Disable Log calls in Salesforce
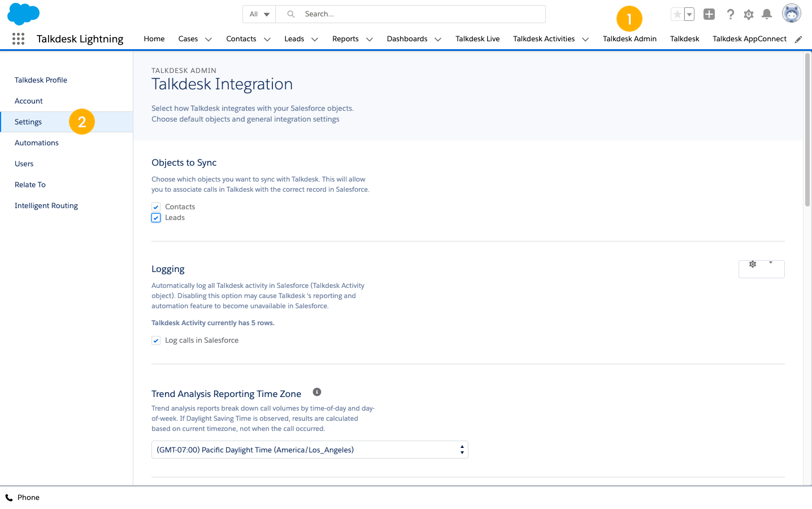 [x=156, y=340]
